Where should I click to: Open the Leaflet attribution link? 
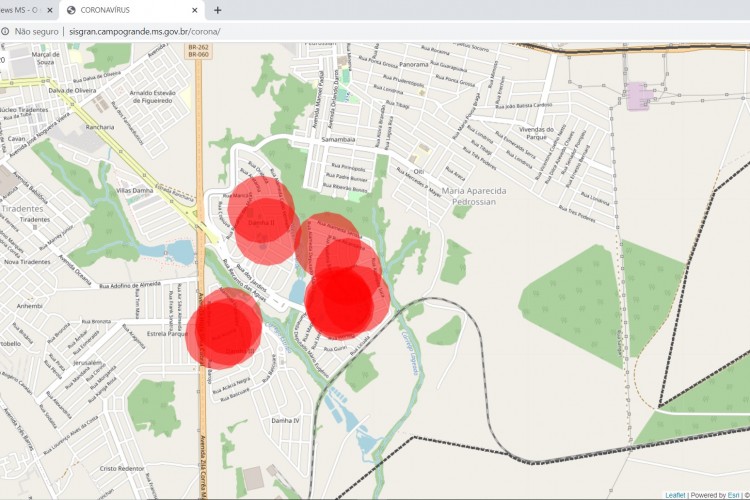(x=675, y=495)
